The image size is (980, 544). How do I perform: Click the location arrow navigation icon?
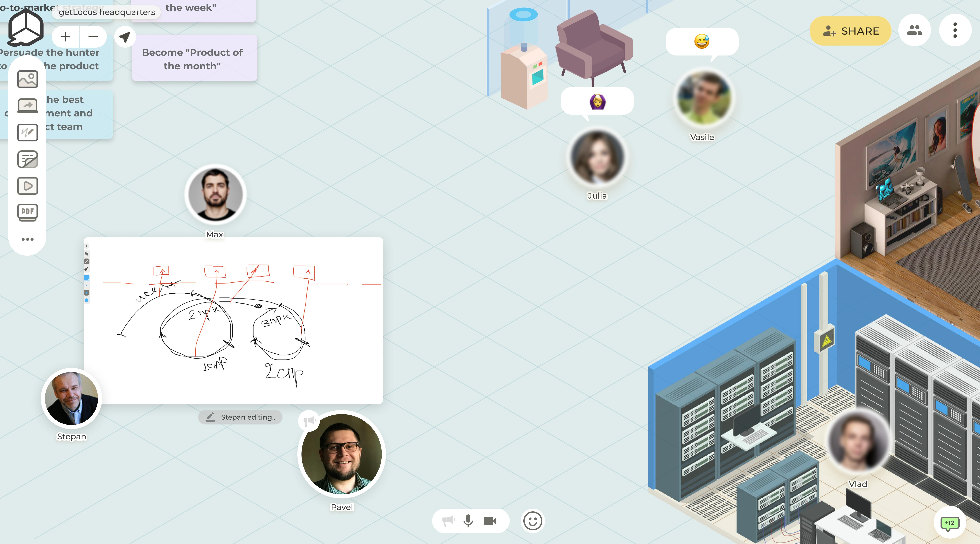(x=125, y=37)
